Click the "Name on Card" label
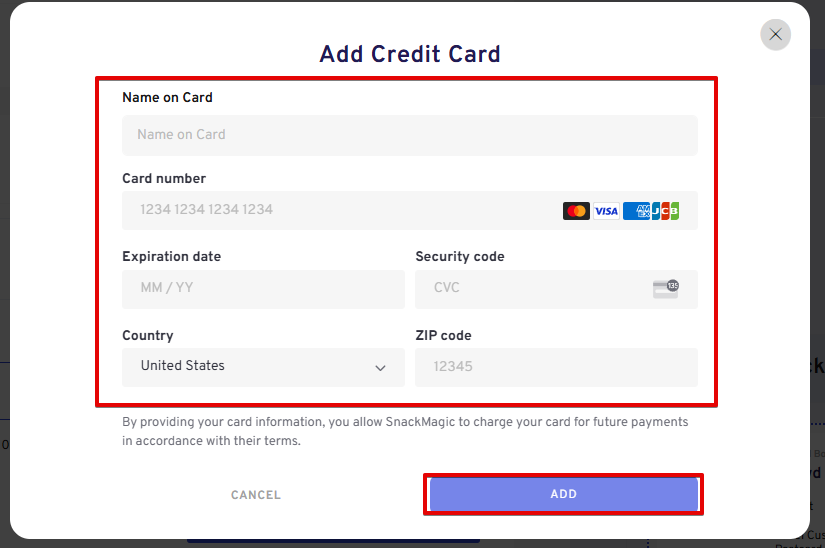The width and height of the screenshot is (825, 548). click(167, 98)
